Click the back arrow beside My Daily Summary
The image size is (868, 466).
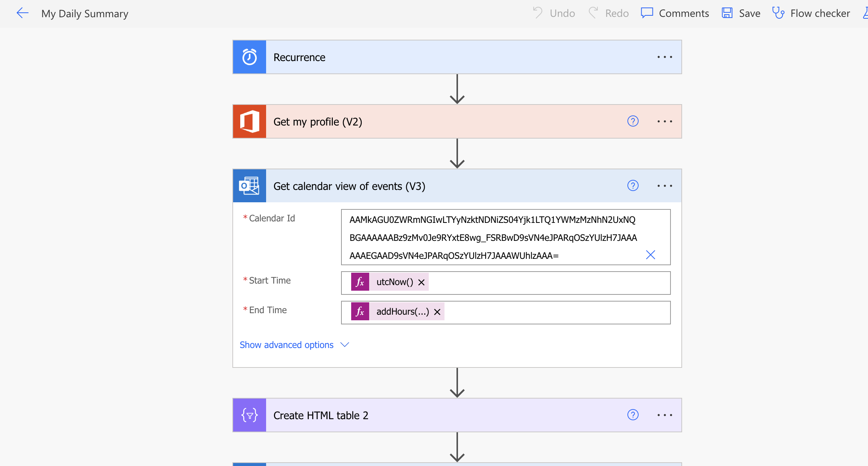(x=22, y=13)
